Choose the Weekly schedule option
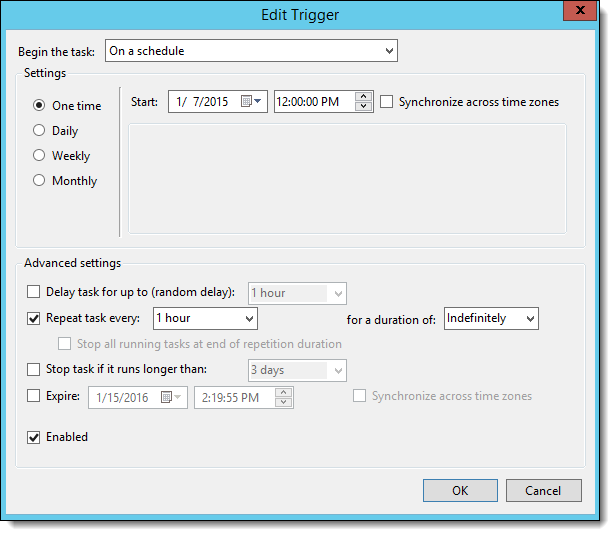Image resolution: width=615 pixels, height=536 pixels. (x=40, y=155)
